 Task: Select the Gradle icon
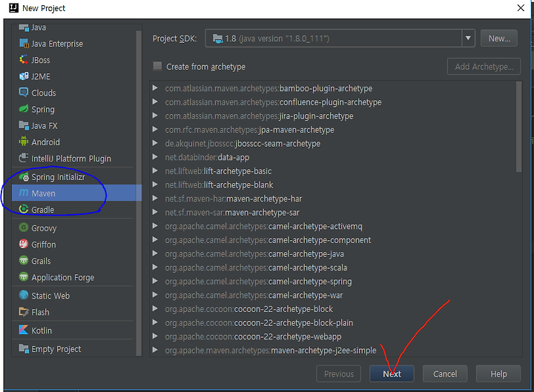point(24,209)
